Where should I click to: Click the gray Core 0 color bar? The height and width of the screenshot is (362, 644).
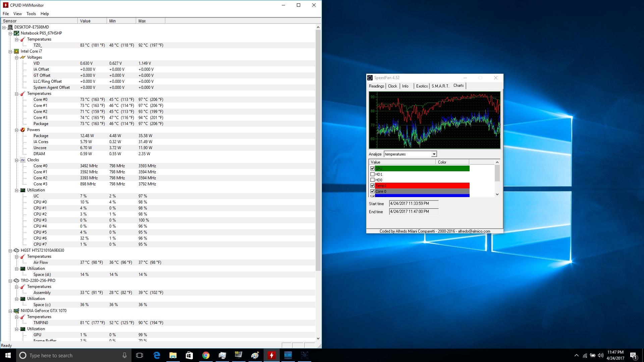tap(422, 191)
